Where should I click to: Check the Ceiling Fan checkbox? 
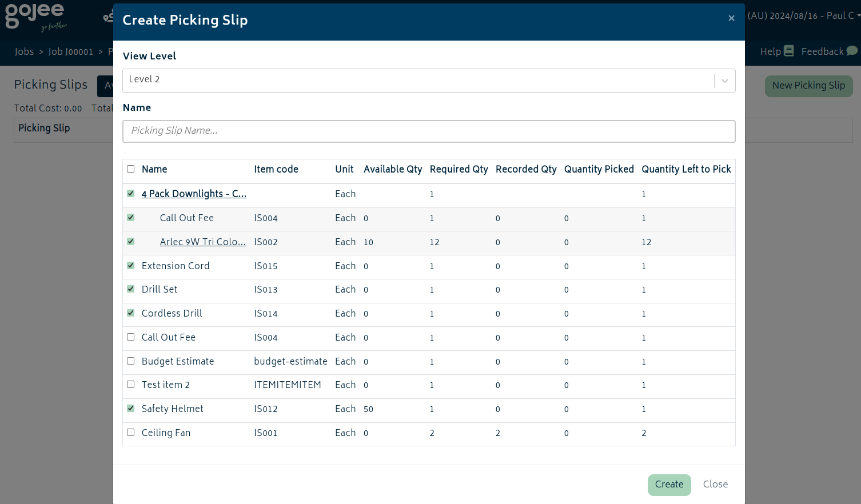coord(131,433)
